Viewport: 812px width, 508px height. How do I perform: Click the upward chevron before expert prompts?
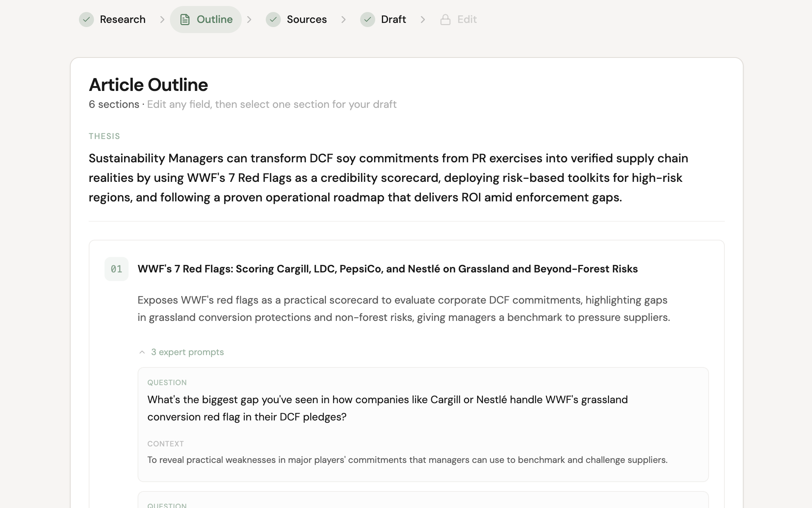142,352
